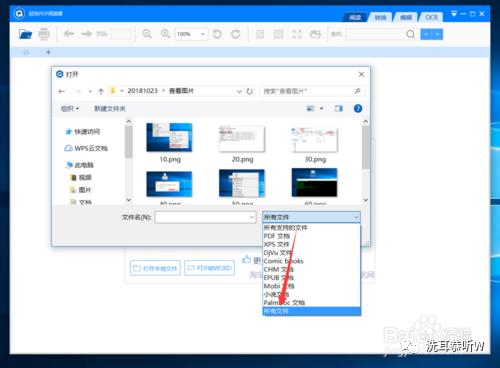Change view layout icon in Open dialog
500x368 pixels.
310,108
